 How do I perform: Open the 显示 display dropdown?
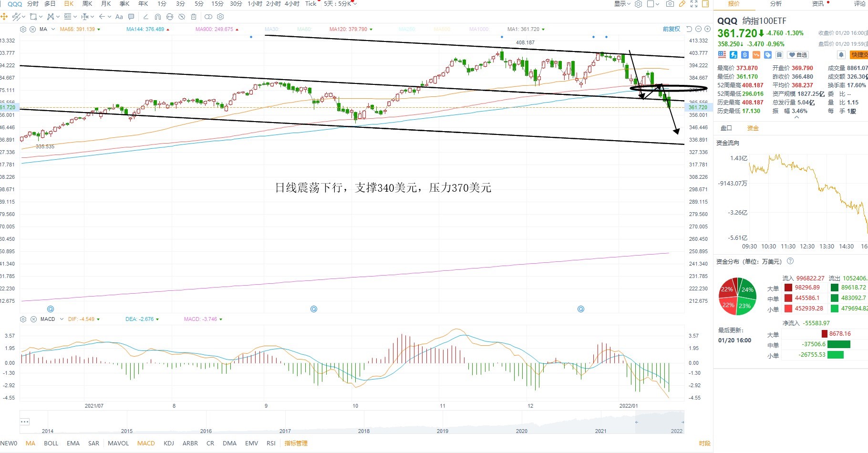(x=622, y=4)
